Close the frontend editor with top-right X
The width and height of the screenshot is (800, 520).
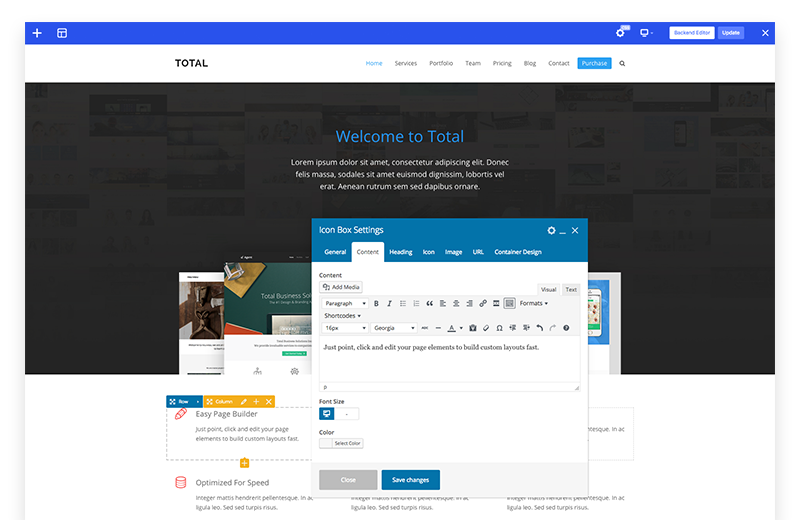click(765, 33)
